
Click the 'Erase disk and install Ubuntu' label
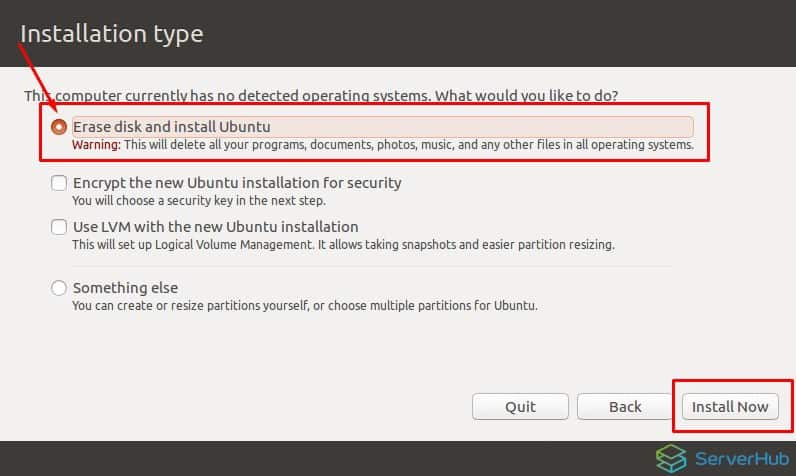point(172,127)
